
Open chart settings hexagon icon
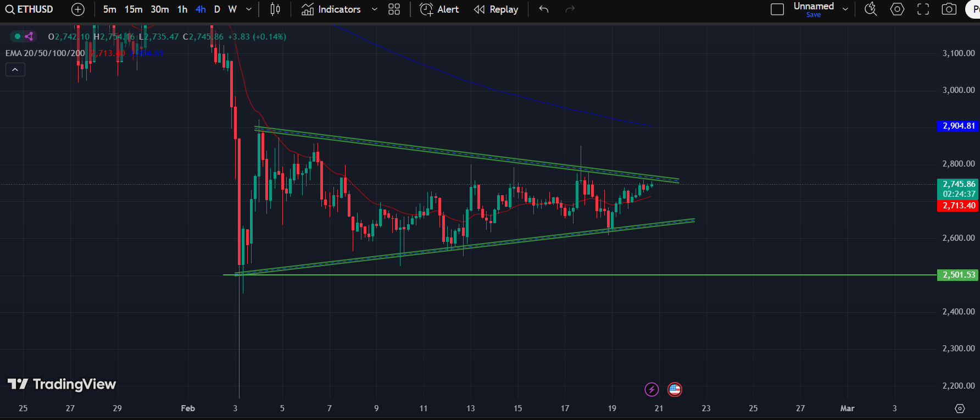tap(897, 9)
